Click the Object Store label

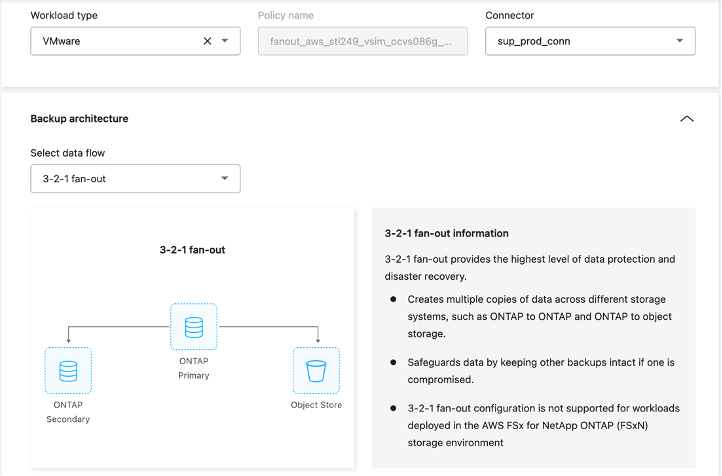[316, 405]
